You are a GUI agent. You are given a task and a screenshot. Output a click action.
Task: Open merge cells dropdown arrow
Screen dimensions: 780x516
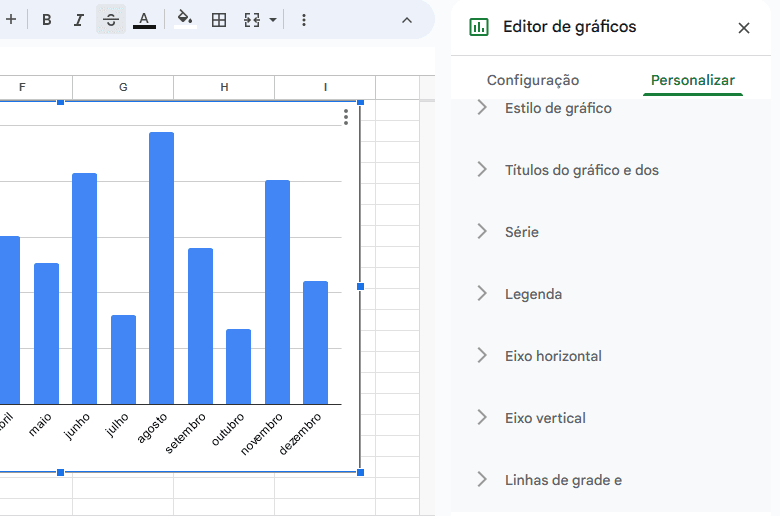(x=273, y=20)
